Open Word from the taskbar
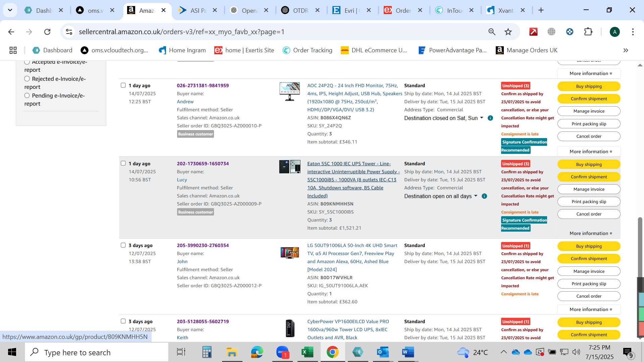 click(x=408, y=352)
